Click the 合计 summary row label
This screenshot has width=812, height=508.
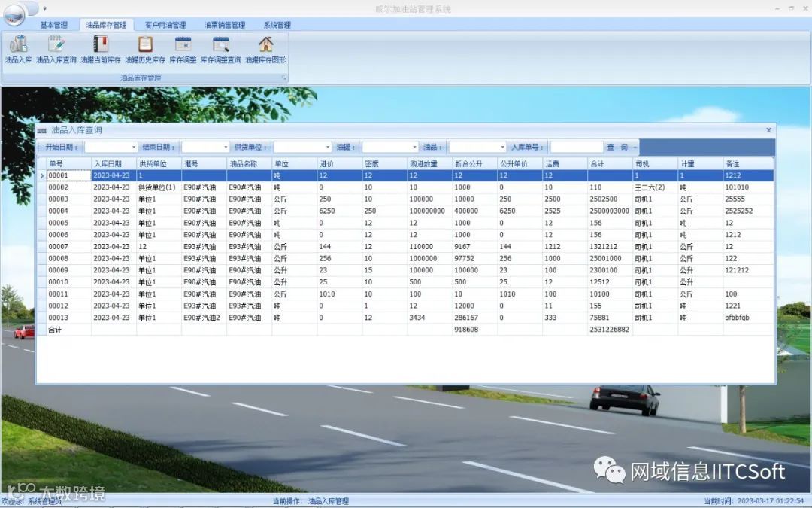(x=68, y=329)
